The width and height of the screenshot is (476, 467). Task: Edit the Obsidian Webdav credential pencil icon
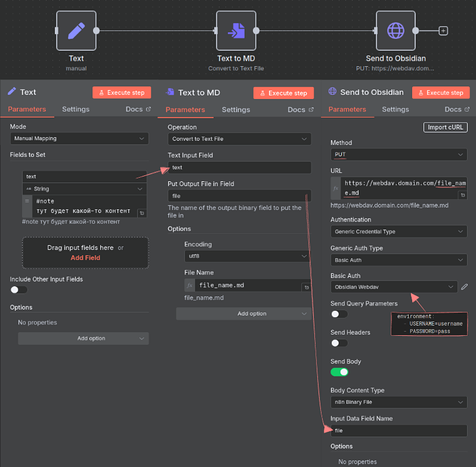(465, 287)
